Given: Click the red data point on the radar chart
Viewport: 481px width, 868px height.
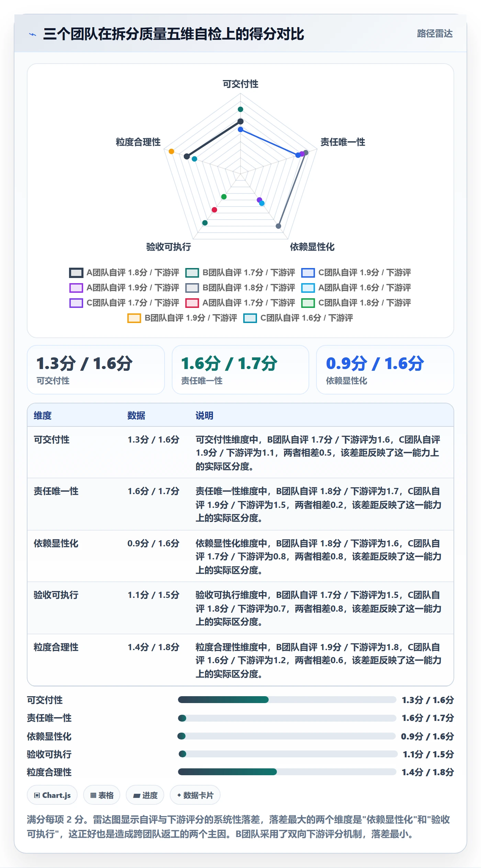Looking at the screenshot, I should pos(214,210).
